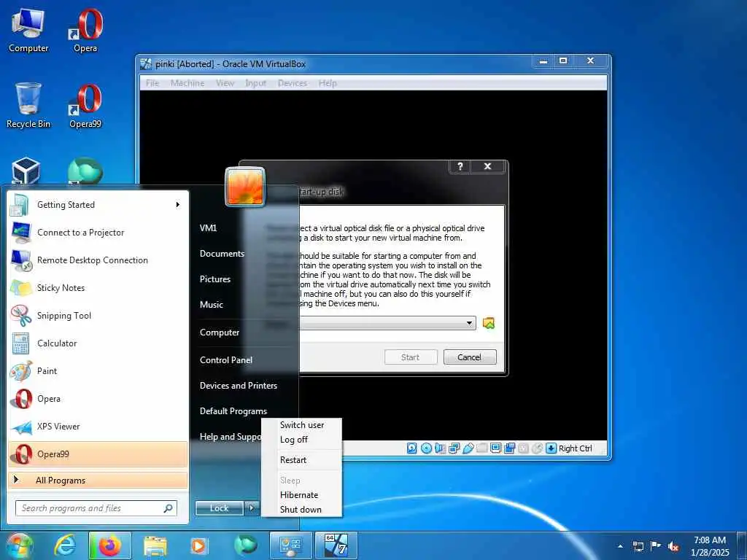
Task: Open Action Center flag in tray
Action: click(x=656, y=546)
